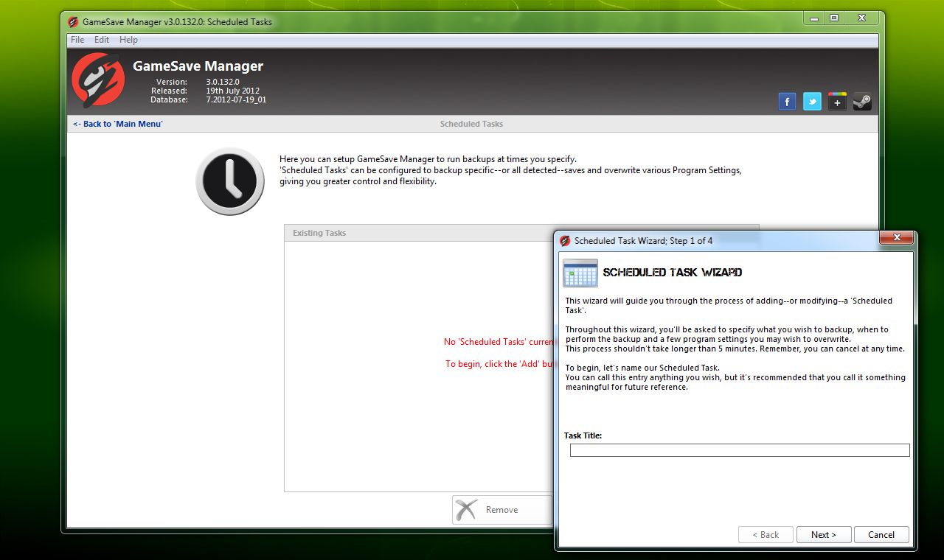Screen dimensions: 944x560
Task: Close the Scheduled Task Wizard window
Action: 897,237
